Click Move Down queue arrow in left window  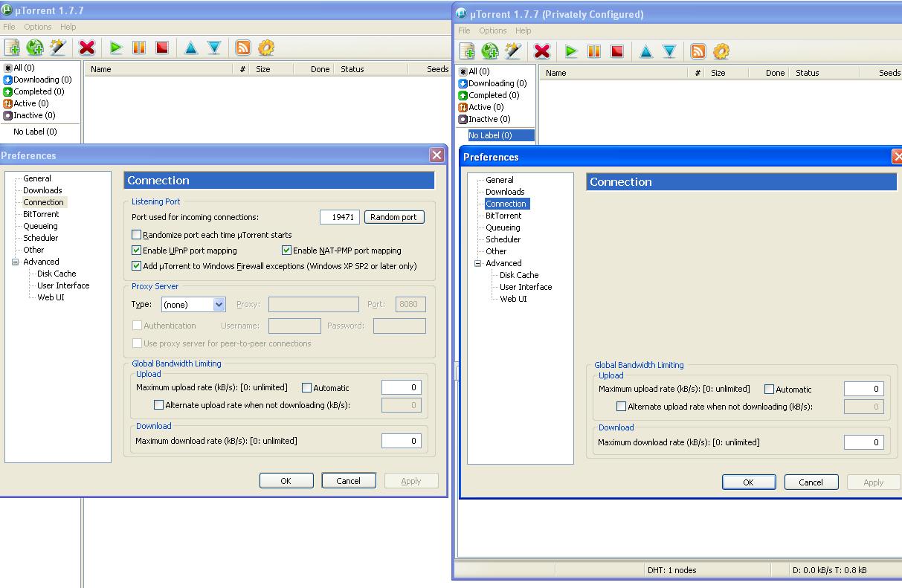[214, 48]
